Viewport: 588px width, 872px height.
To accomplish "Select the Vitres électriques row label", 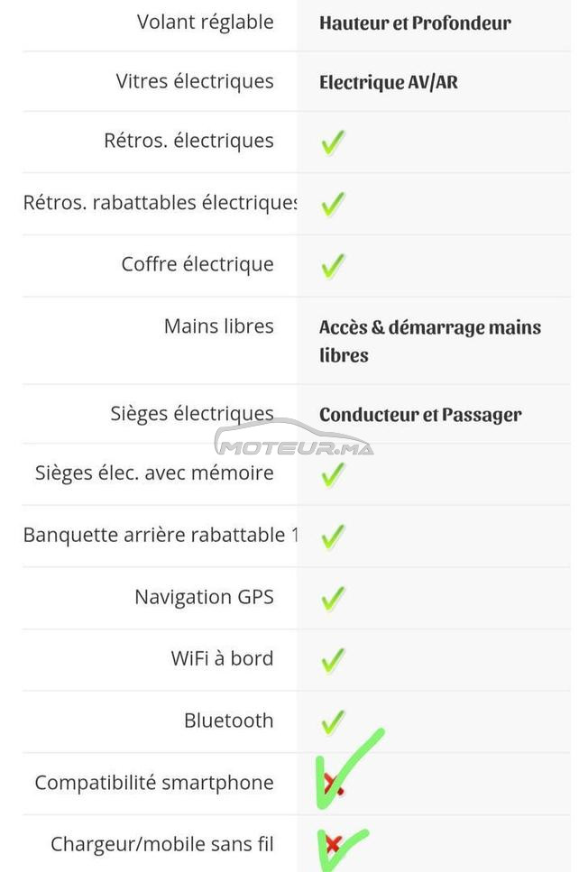I will click(x=195, y=81).
